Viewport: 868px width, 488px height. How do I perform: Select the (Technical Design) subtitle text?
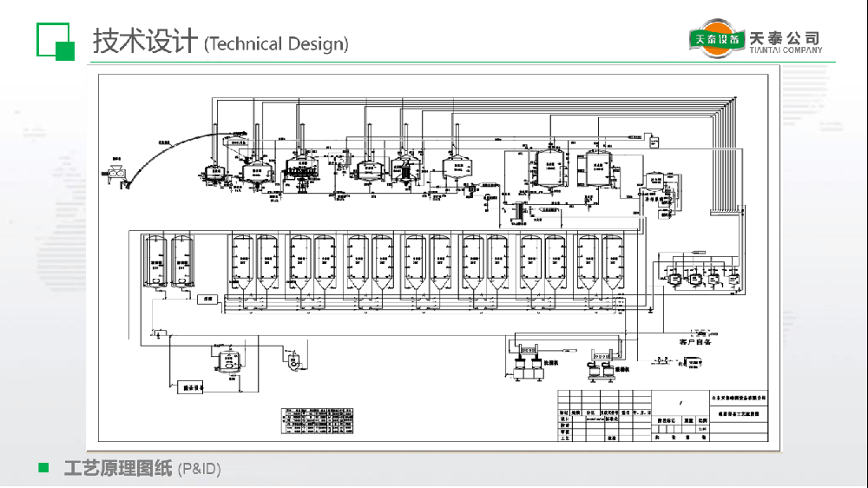(x=276, y=44)
